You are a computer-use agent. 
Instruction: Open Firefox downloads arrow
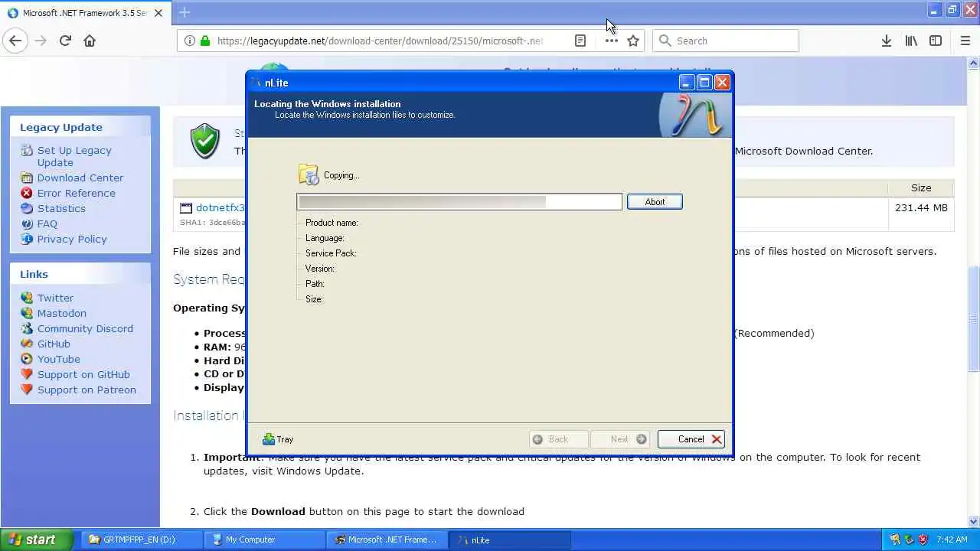point(886,41)
